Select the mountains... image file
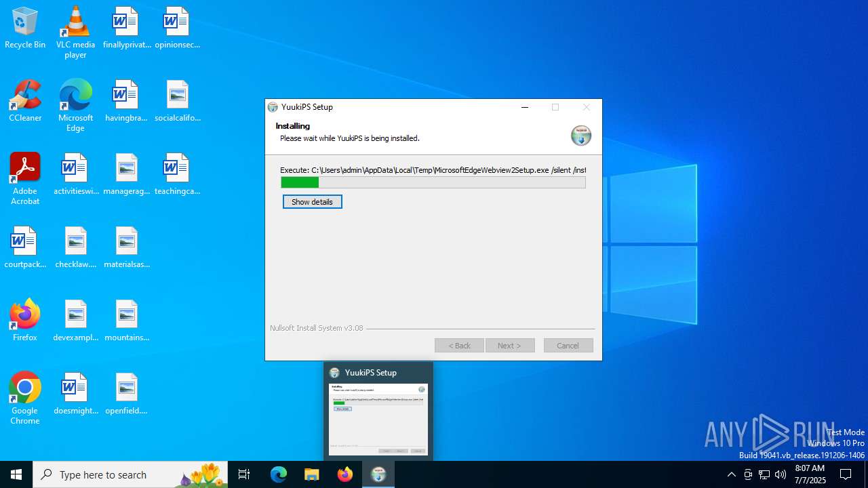 click(x=127, y=321)
